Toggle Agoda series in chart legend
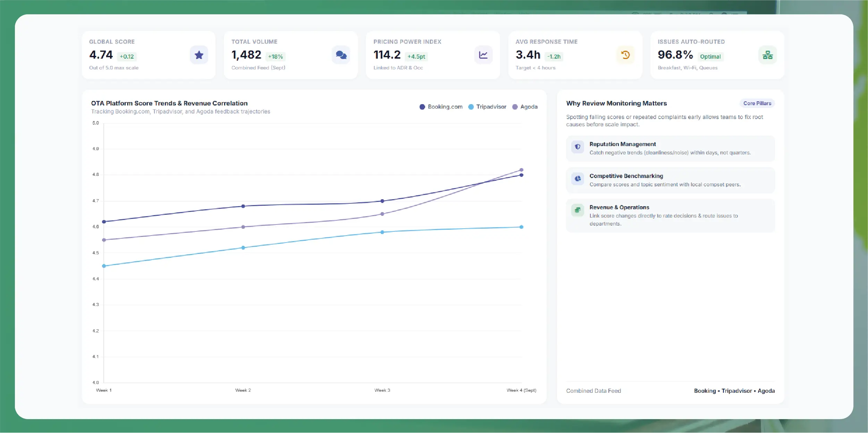868x433 pixels. click(x=525, y=107)
